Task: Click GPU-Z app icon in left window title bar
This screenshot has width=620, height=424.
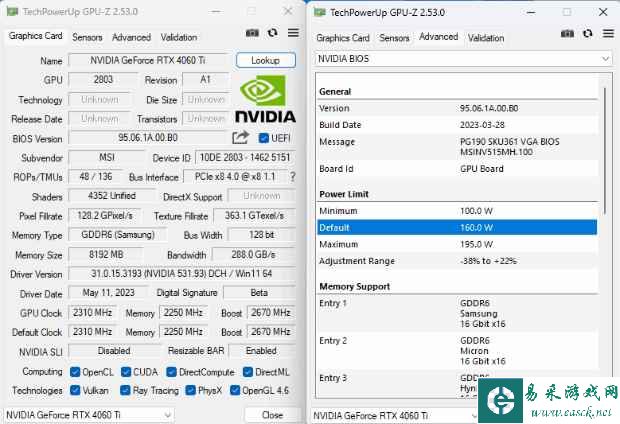Action: (x=13, y=11)
